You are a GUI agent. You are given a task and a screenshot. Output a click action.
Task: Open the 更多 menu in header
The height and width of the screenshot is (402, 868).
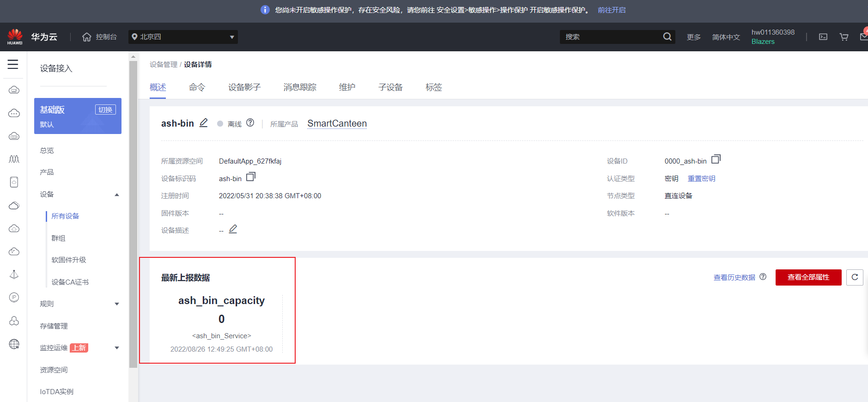[x=693, y=37]
